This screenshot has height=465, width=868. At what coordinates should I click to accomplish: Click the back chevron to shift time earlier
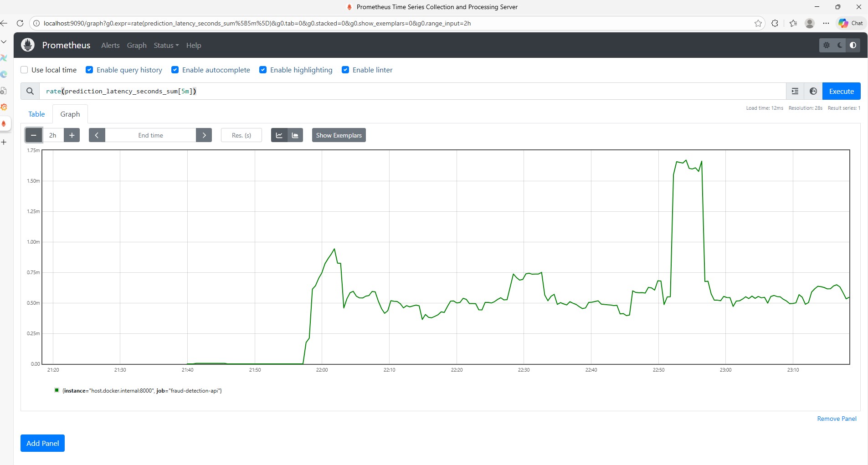point(96,135)
